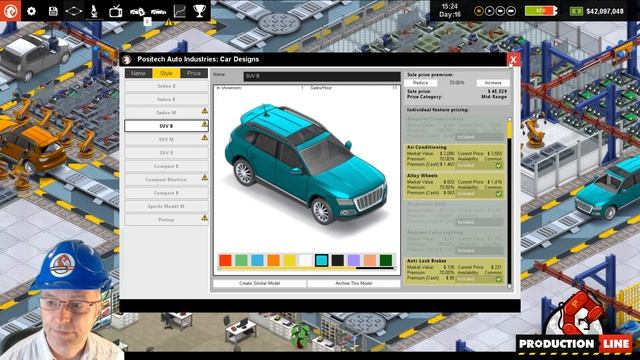Choose the light green paint swatch
Viewport: 640px width, 360px height.
click(x=241, y=260)
